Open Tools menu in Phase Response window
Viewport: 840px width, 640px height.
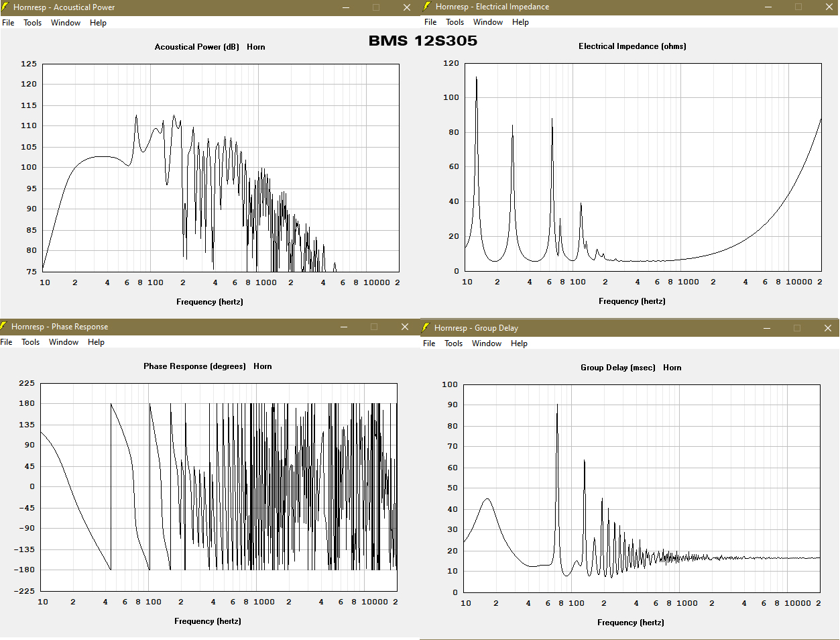(x=30, y=342)
